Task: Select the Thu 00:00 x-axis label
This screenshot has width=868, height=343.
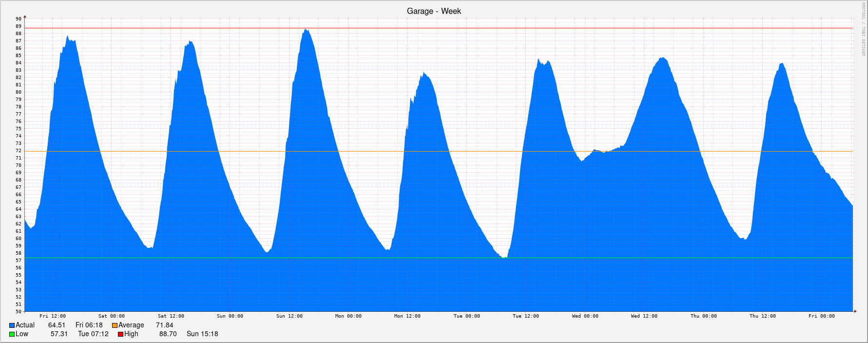Action: click(703, 316)
